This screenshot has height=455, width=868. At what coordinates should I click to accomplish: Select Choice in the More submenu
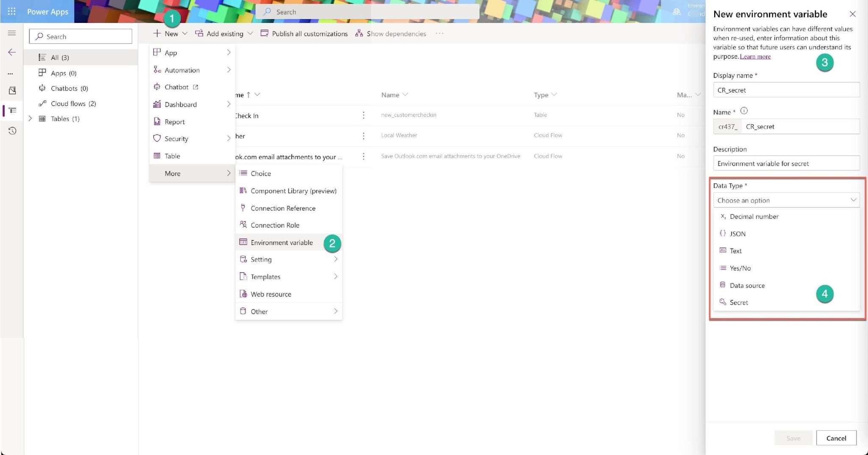[289, 173]
